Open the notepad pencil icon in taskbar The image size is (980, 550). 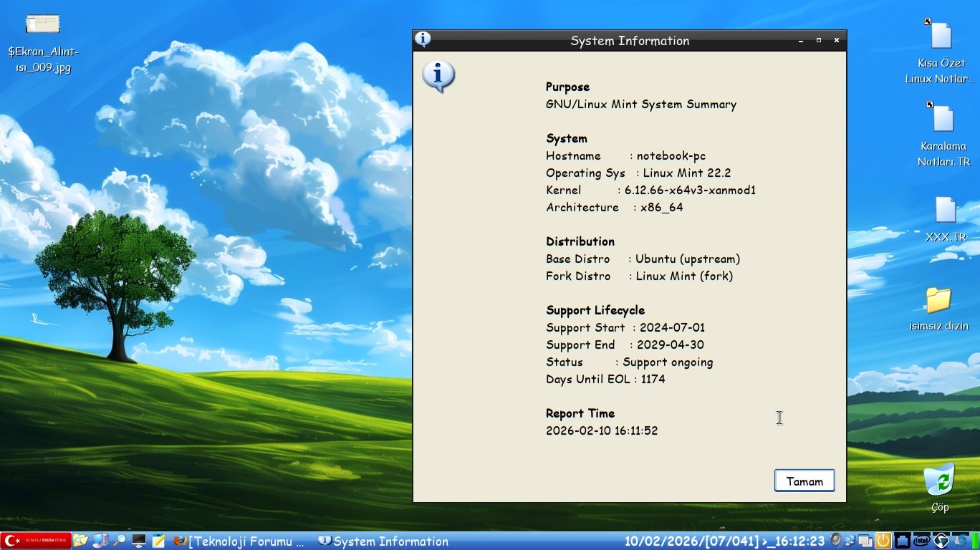coord(158,541)
